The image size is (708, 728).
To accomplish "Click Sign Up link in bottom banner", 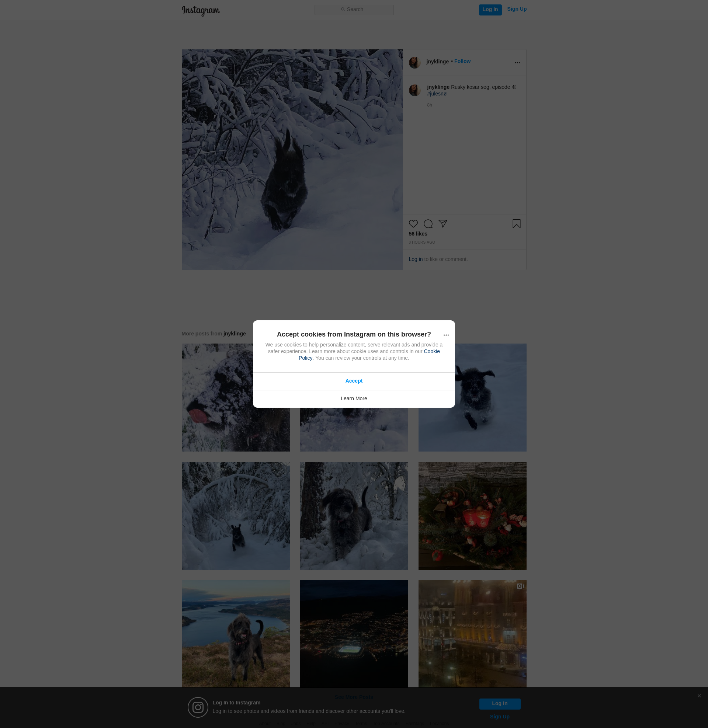I will tap(499, 717).
